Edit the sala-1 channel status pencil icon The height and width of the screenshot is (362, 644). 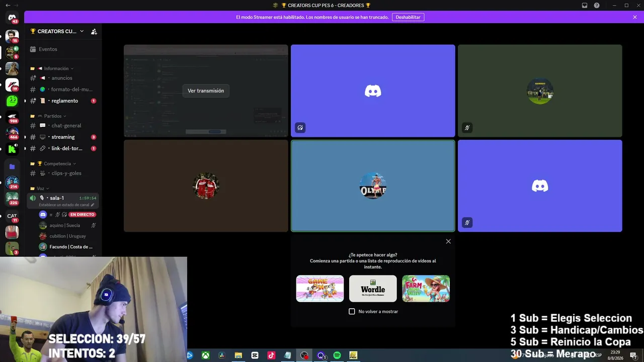(x=93, y=205)
